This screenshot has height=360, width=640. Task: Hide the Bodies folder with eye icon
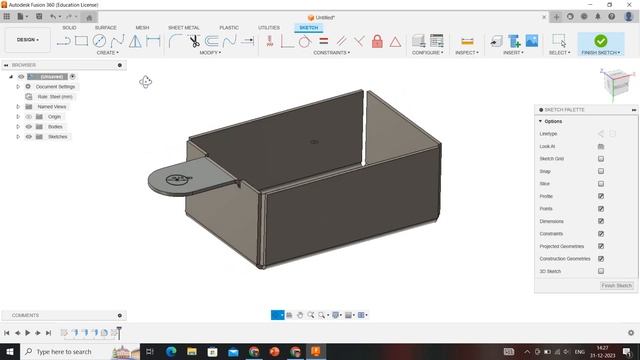(29, 127)
